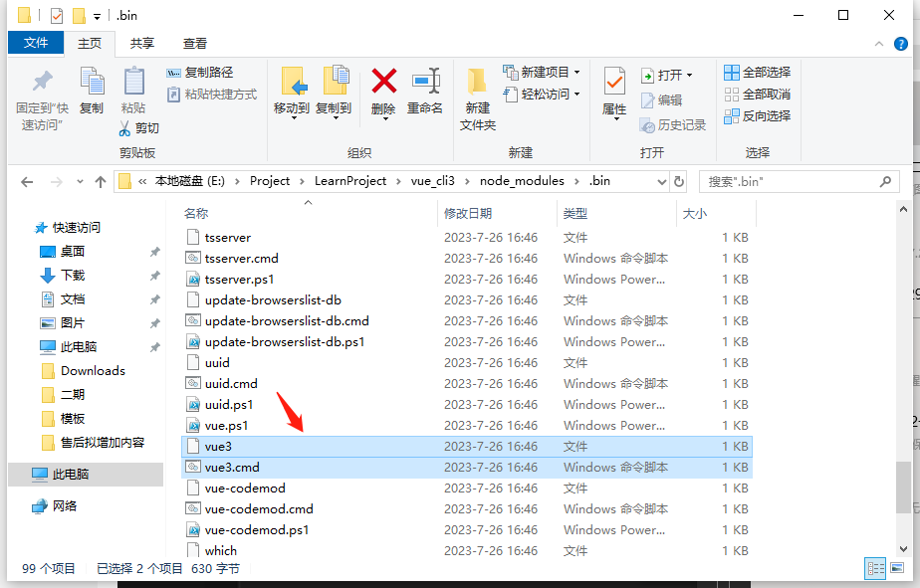Refresh the .bin folder
This screenshot has height=588, width=920.
(x=679, y=182)
